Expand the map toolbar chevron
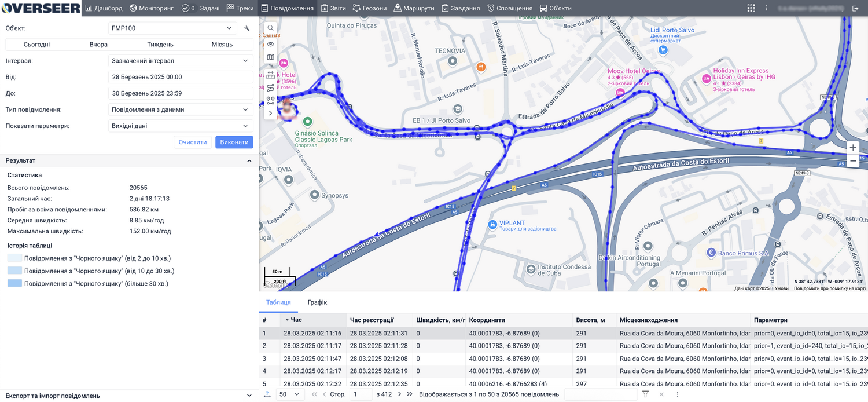 (270, 113)
